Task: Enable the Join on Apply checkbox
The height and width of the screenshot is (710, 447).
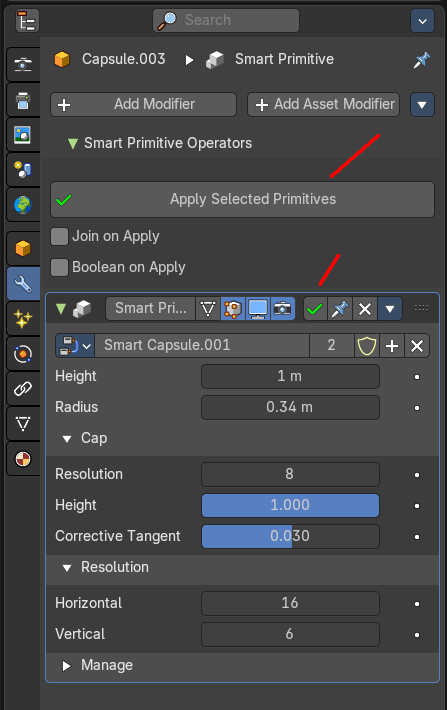Action: point(59,236)
